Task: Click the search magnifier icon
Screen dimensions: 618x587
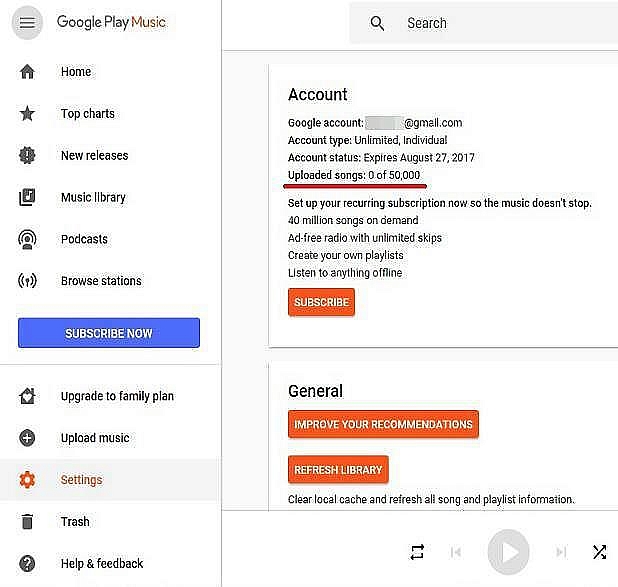Action: (x=377, y=23)
